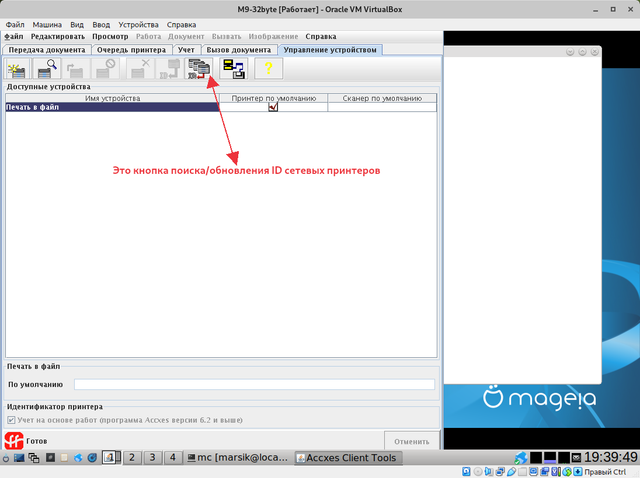Click the VirtualBox display status icon
640x478 pixels.
click(x=533, y=472)
